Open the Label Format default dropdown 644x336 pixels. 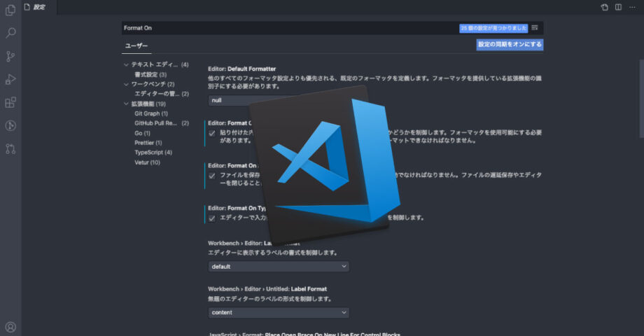click(279, 267)
